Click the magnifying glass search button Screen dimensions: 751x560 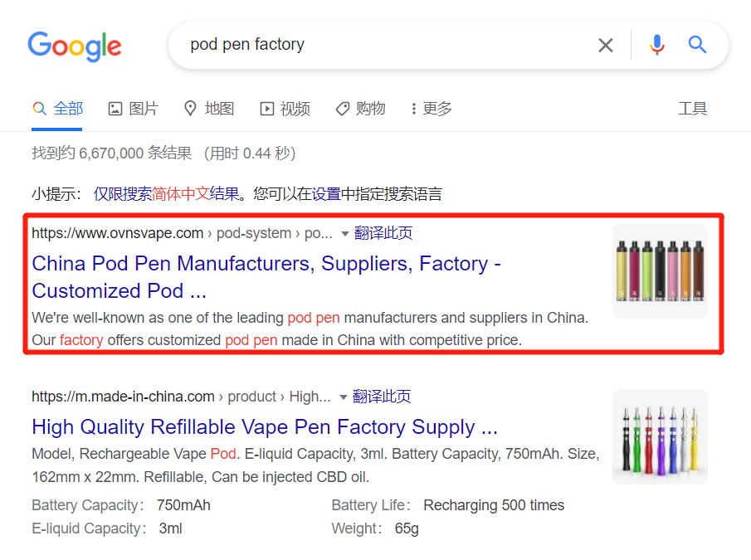698,45
